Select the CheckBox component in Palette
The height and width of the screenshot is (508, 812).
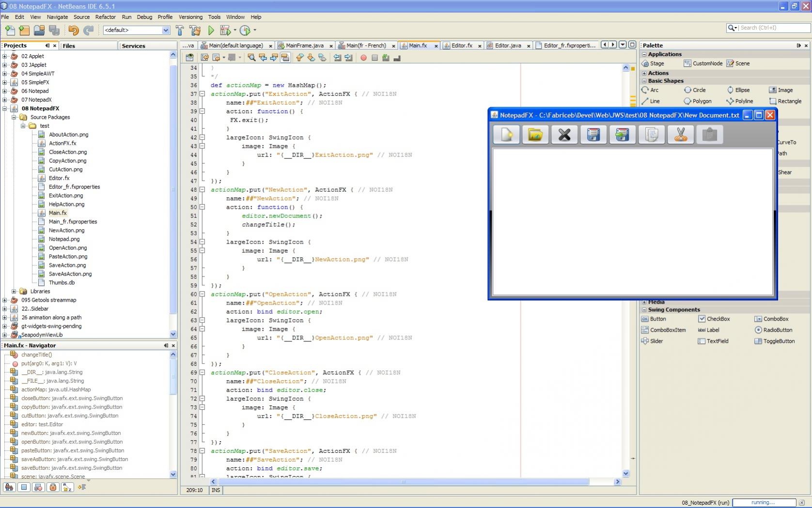[714, 319]
